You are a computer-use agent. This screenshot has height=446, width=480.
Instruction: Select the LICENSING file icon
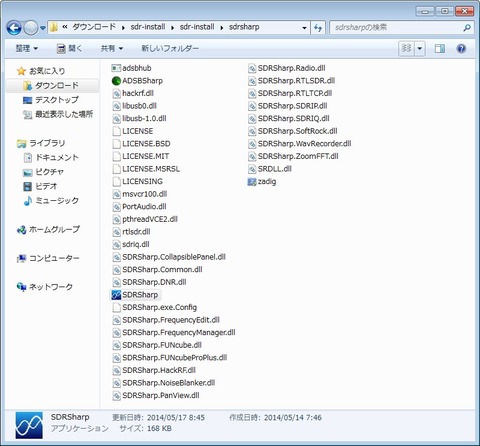[x=116, y=182]
